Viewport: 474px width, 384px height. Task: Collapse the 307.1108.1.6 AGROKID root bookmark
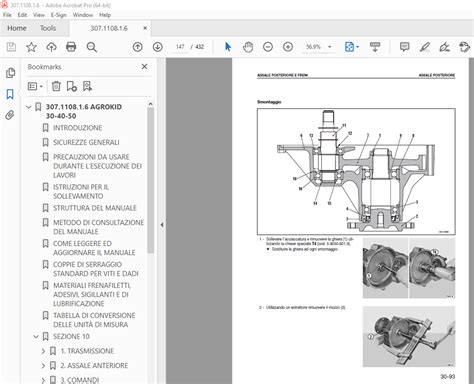click(x=29, y=107)
